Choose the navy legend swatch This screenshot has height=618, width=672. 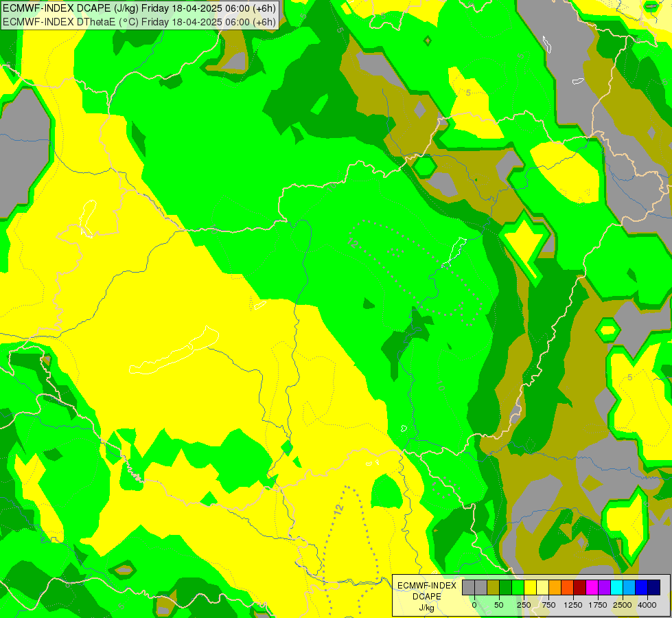654,587
